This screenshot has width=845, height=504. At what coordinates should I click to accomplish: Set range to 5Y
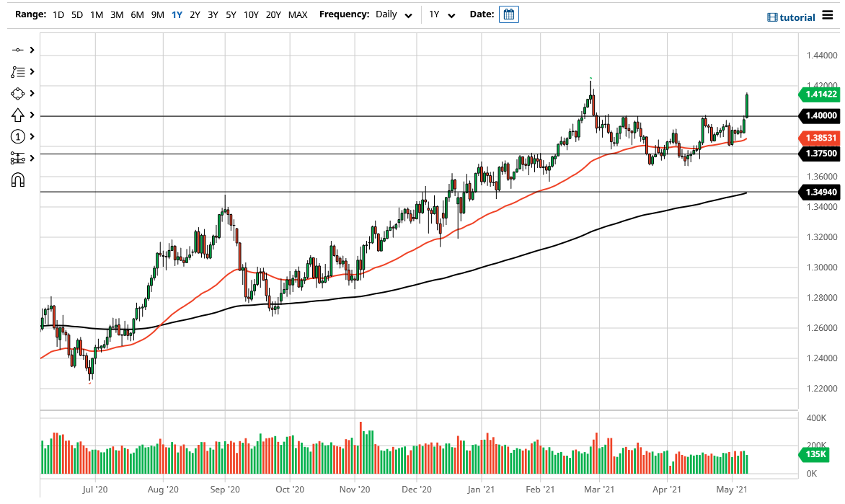coord(231,14)
